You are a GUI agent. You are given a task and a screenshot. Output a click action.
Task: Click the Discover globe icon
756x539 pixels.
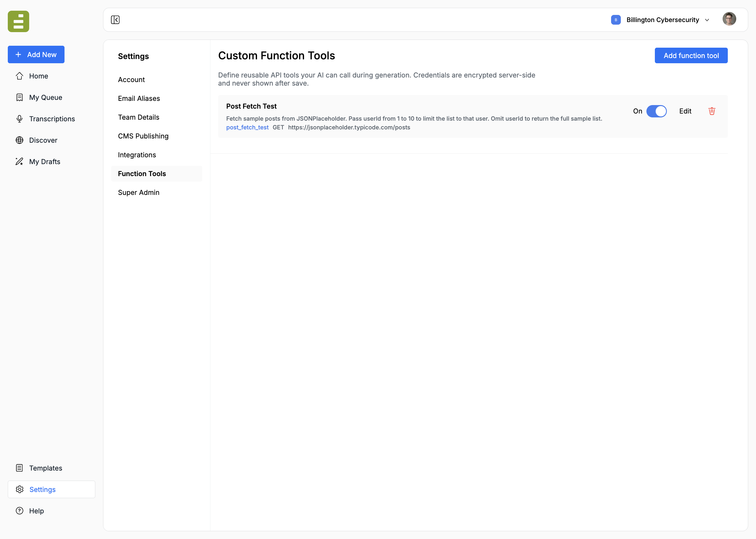coord(19,140)
